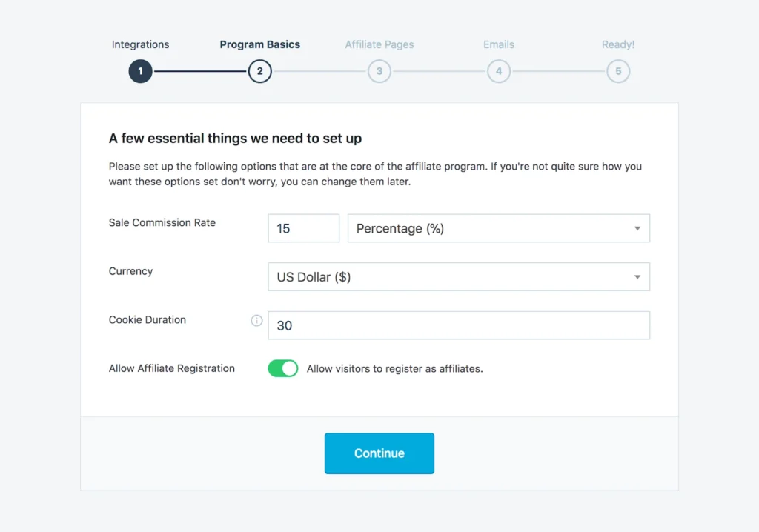The height and width of the screenshot is (532, 759).
Task: Disable the Allow Affiliate Registration toggle
Action: pos(282,368)
